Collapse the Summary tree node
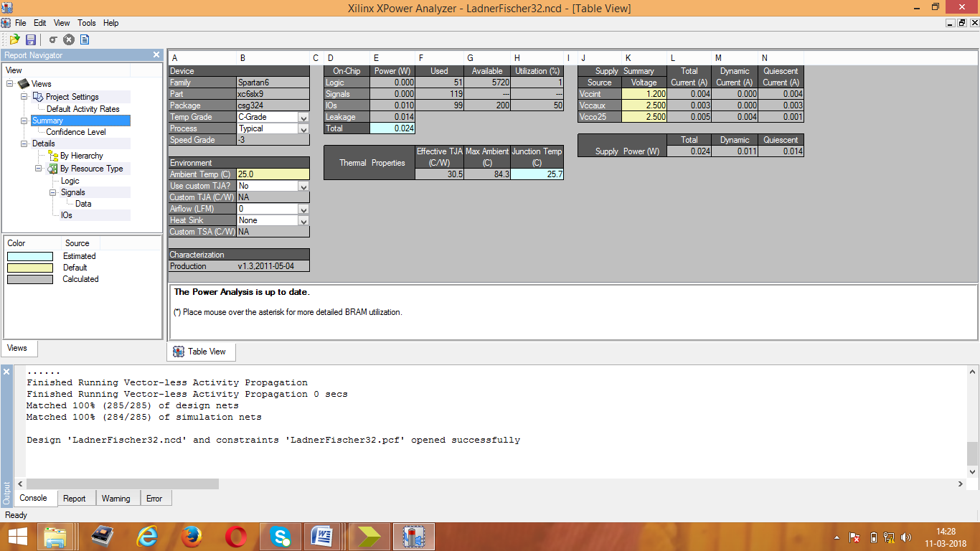 24,121
